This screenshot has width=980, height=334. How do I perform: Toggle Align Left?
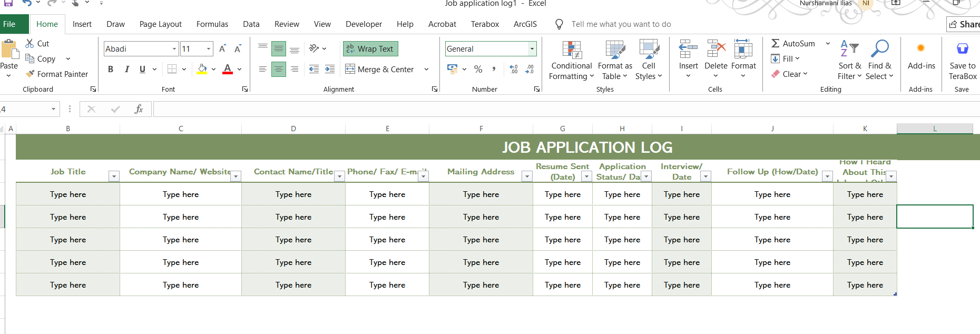tap(263, 69)
